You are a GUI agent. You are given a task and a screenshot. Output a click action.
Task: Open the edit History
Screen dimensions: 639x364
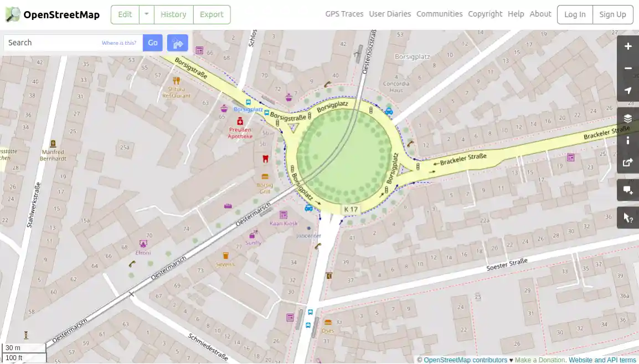(x=173, y=14)
